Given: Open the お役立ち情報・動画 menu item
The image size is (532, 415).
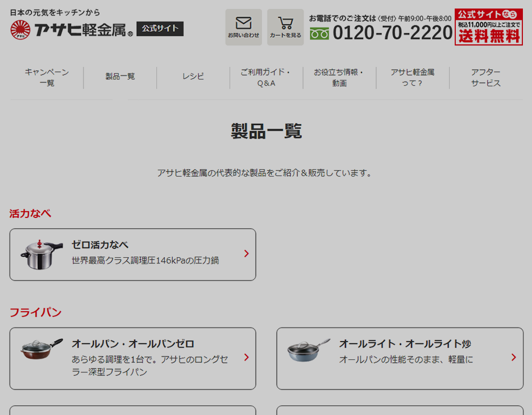Looking at the screenshot, I should point(339,78).
